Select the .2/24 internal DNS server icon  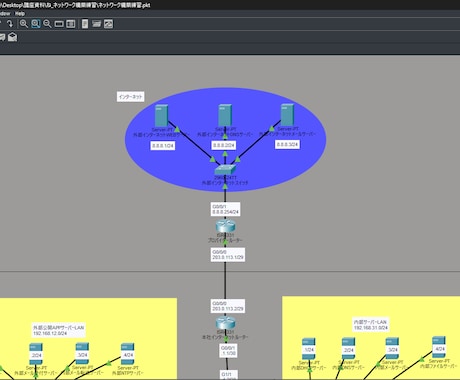coord(348,349)
